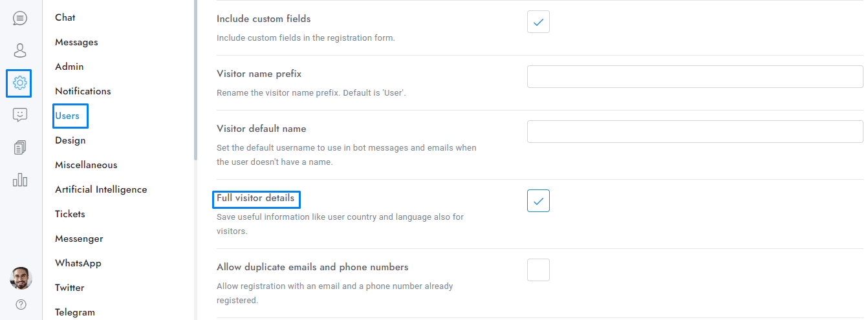Switch to Design settings section
This screenshot has height=320, width=868.
coord(70,140)
